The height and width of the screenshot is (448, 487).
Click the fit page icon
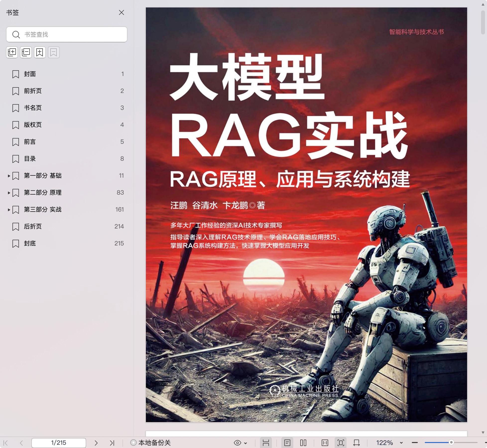341,443
